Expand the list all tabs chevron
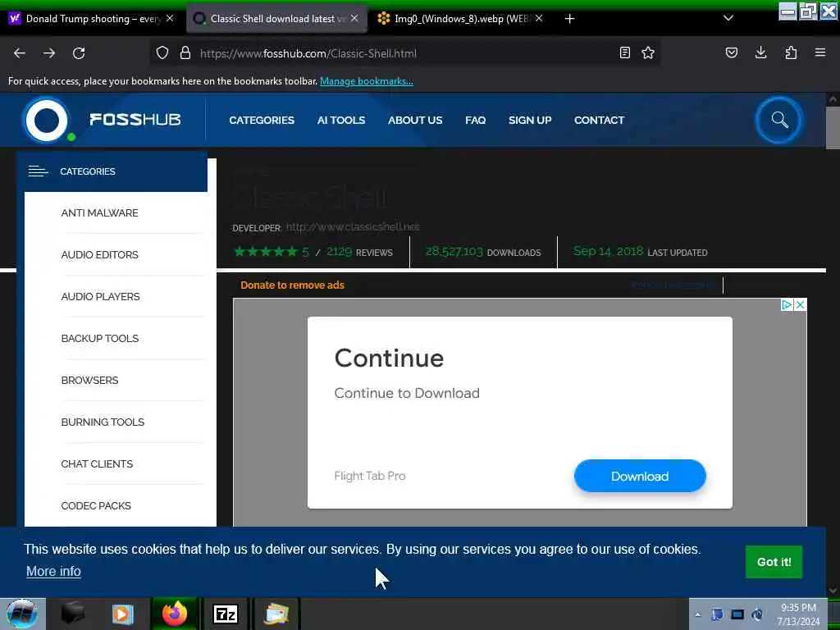 (x=728, y=18)
